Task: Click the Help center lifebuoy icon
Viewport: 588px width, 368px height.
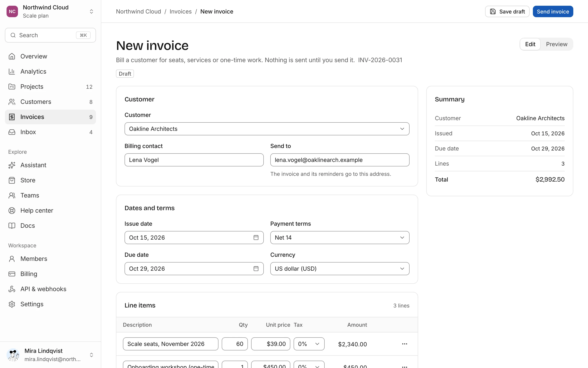Action: [x=12, y=210]
